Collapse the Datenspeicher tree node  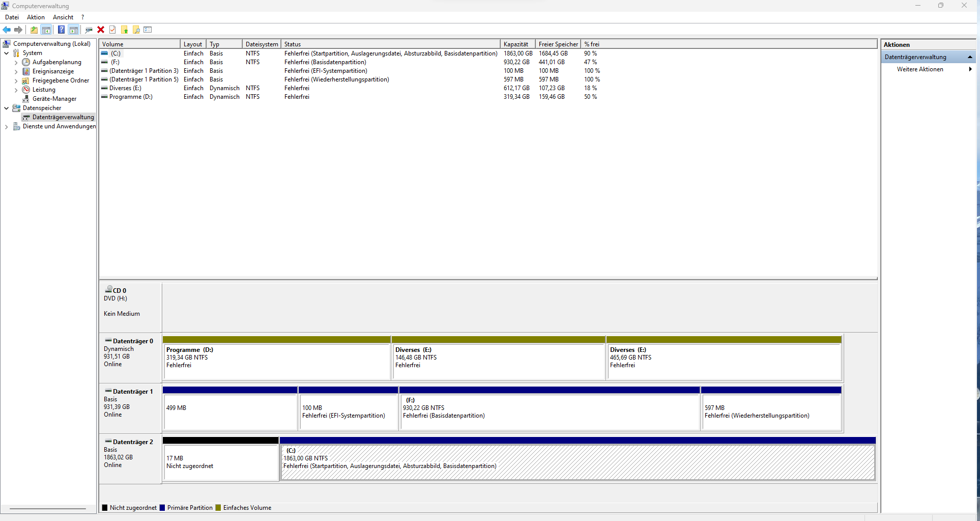(x=6, y=108)
